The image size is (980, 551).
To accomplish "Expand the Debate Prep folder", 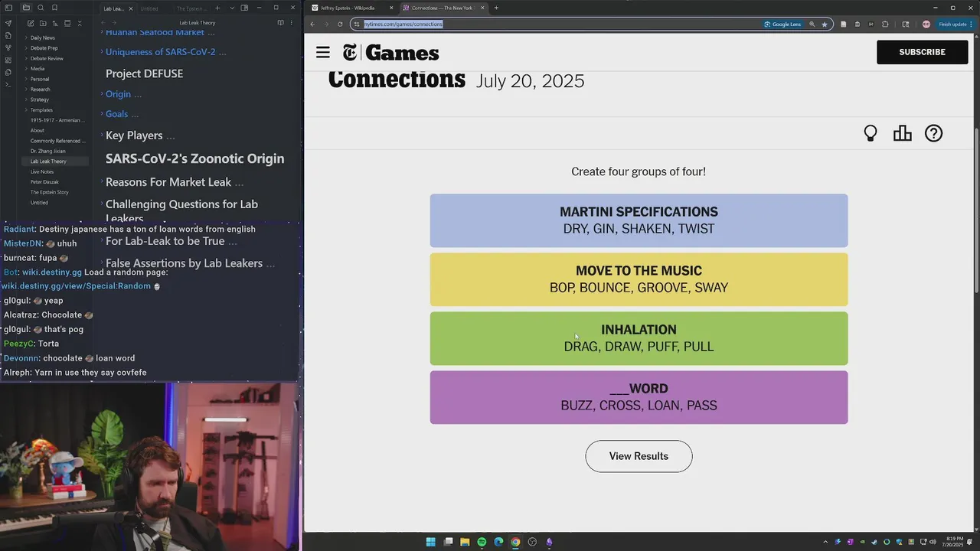I will click(x=26, y=48).
